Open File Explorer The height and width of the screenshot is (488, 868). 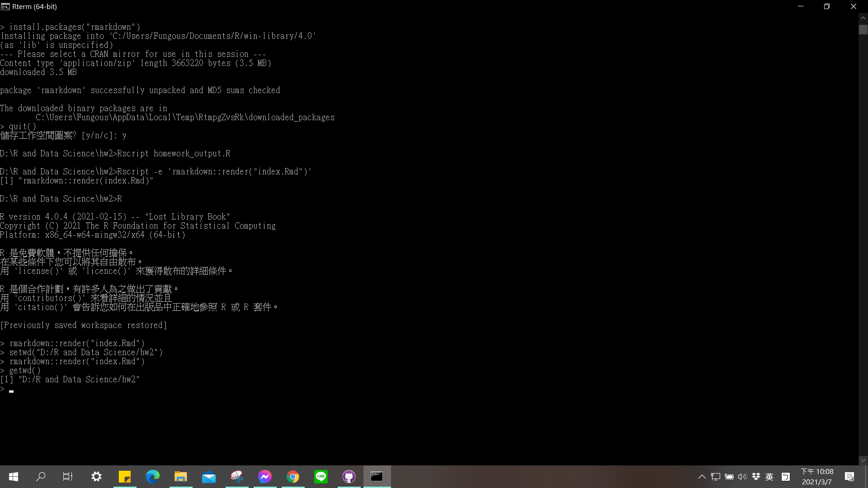click(x=181, y=477)
